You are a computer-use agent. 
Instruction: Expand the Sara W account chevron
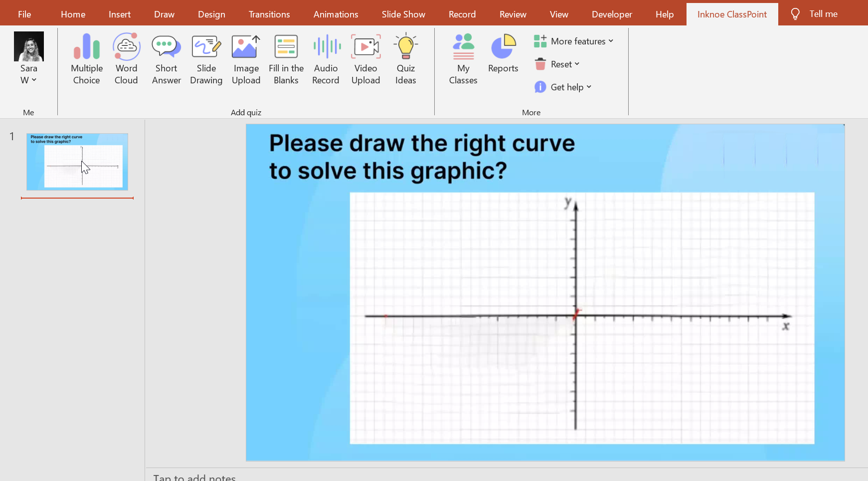[34, 80]
